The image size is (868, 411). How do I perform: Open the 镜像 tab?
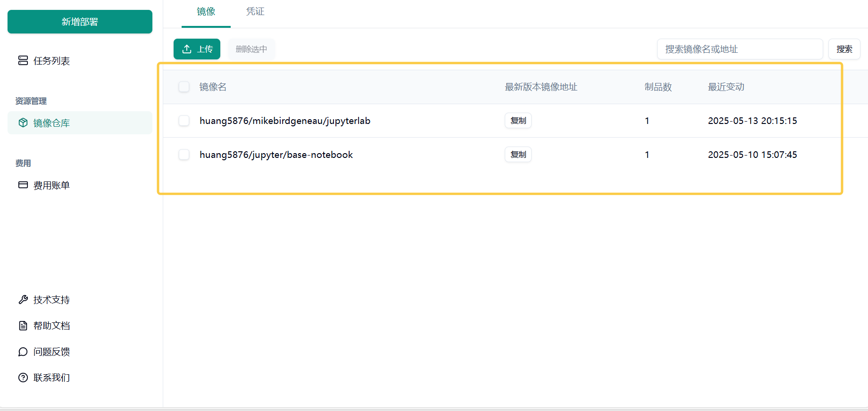click(x=206, y=12)
